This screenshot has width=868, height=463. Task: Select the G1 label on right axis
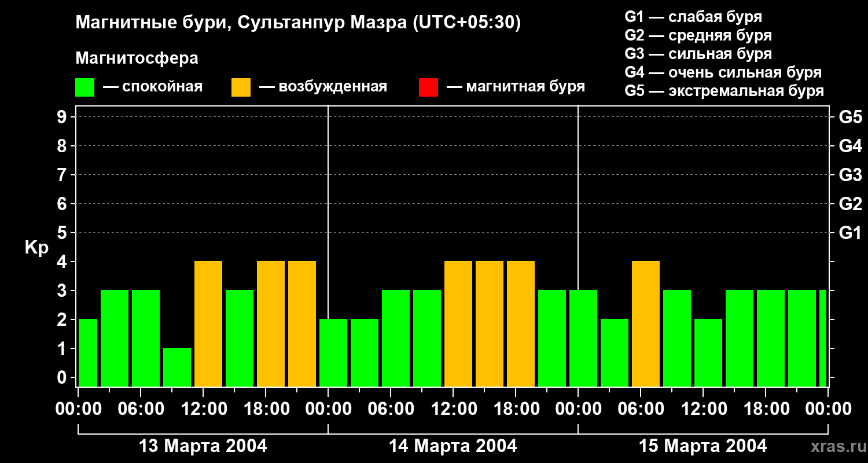click(850, 233)
